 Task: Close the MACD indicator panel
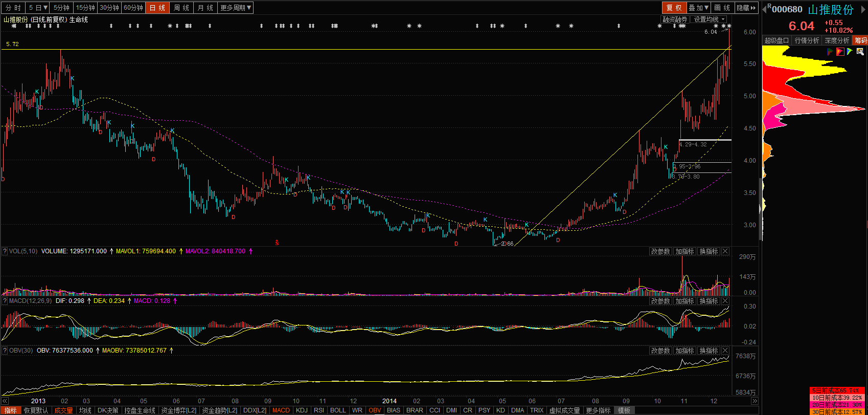click(725, 301)
